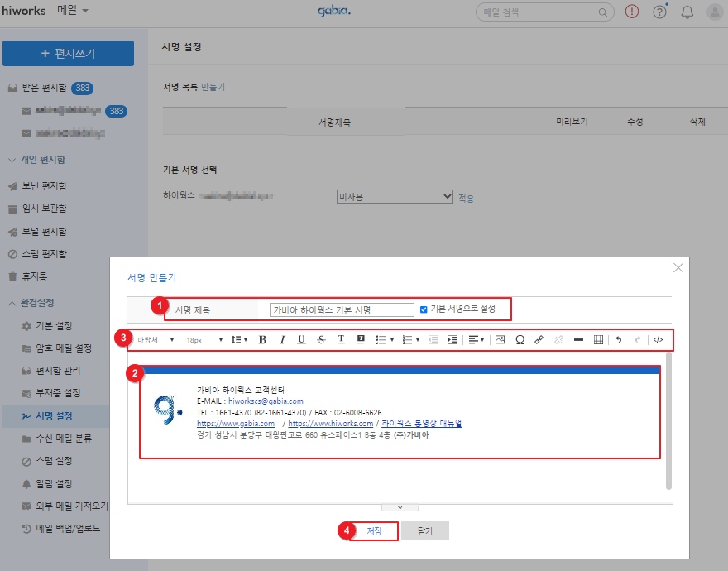
Task: Click the 닫기 button in the dialog
Action: [x=425, y=531]
